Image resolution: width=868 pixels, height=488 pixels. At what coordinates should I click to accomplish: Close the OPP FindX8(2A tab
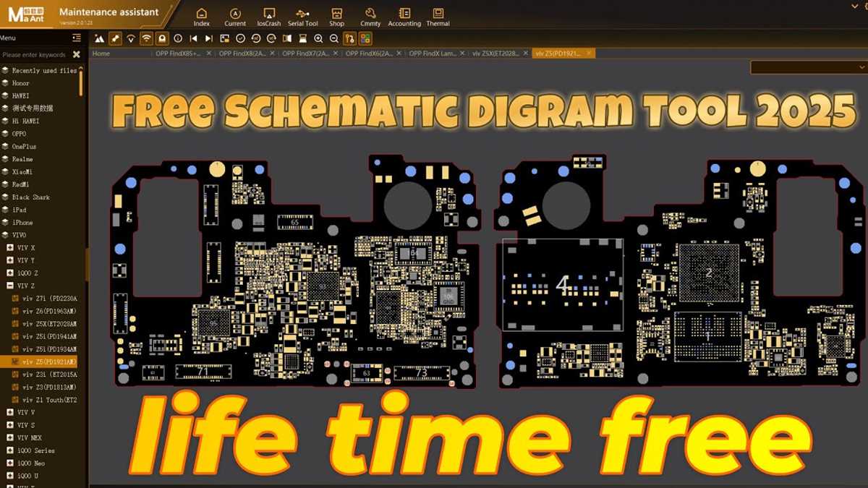tap(273, 53)
